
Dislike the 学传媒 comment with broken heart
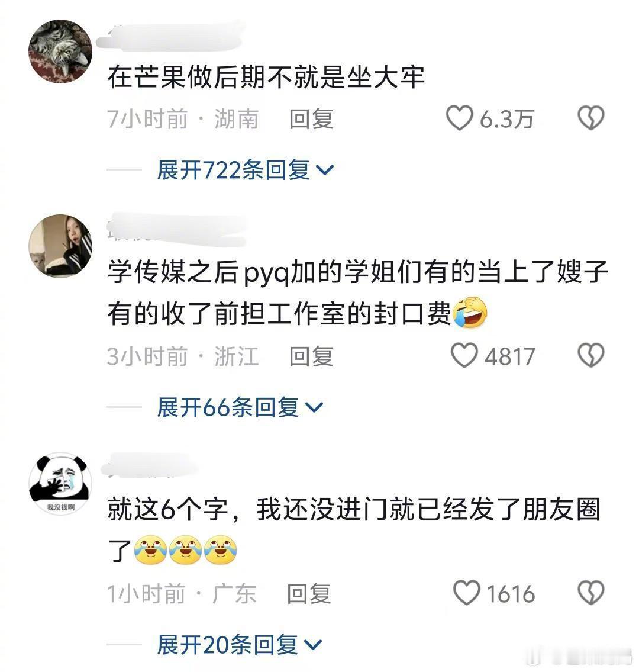point(591,355)
